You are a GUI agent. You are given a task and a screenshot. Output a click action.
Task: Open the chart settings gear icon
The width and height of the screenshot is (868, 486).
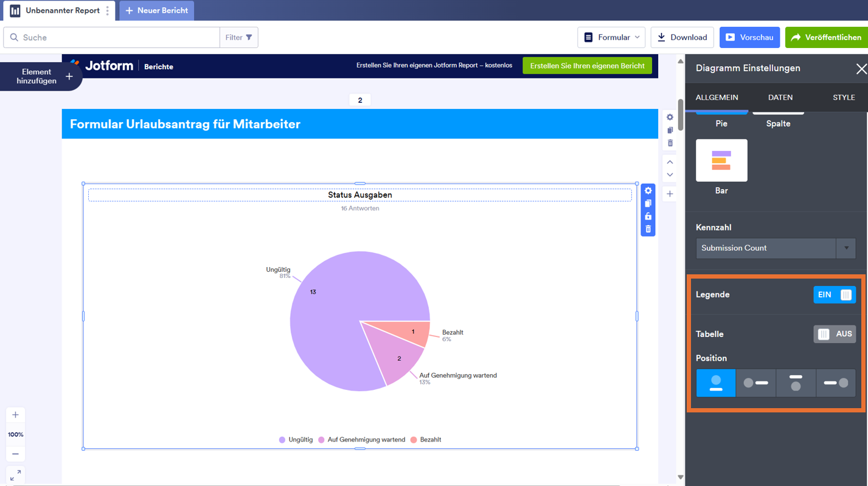click(648, 191)
